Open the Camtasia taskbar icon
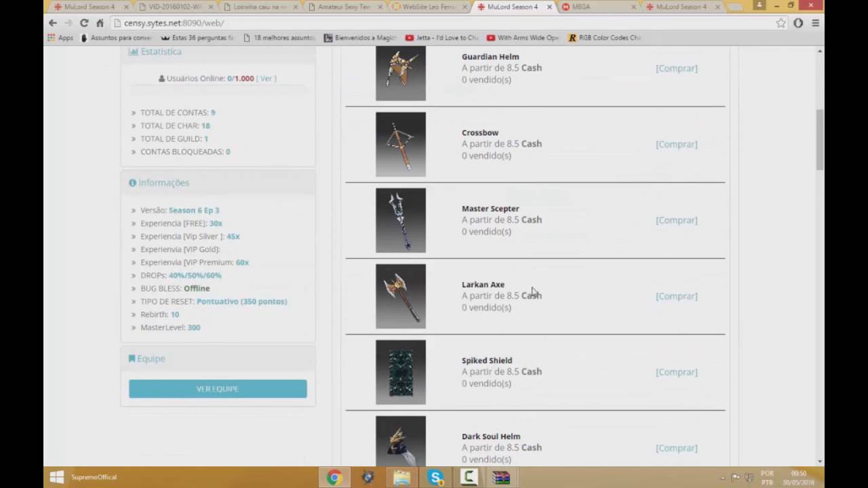This screenshot has width=868, height=488. pos(469,477)
